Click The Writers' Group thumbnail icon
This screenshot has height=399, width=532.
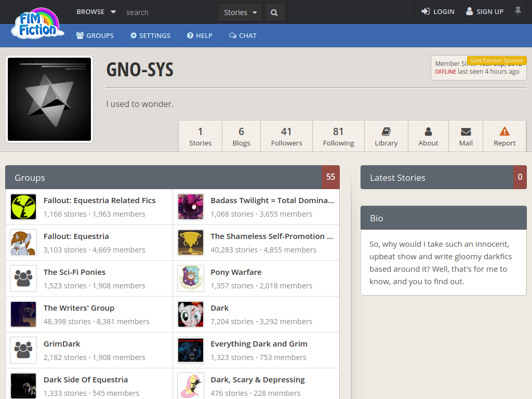(x=23, y=314)
